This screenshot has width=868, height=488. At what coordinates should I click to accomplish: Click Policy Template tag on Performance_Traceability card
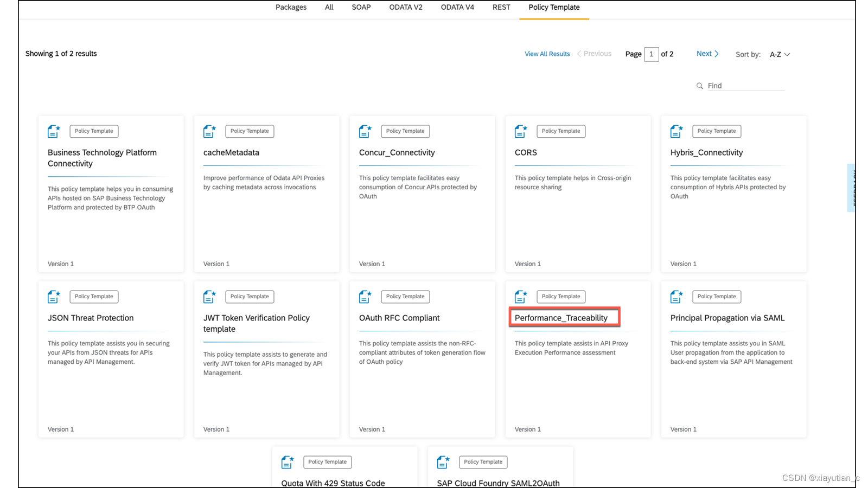tap(561, 297)
